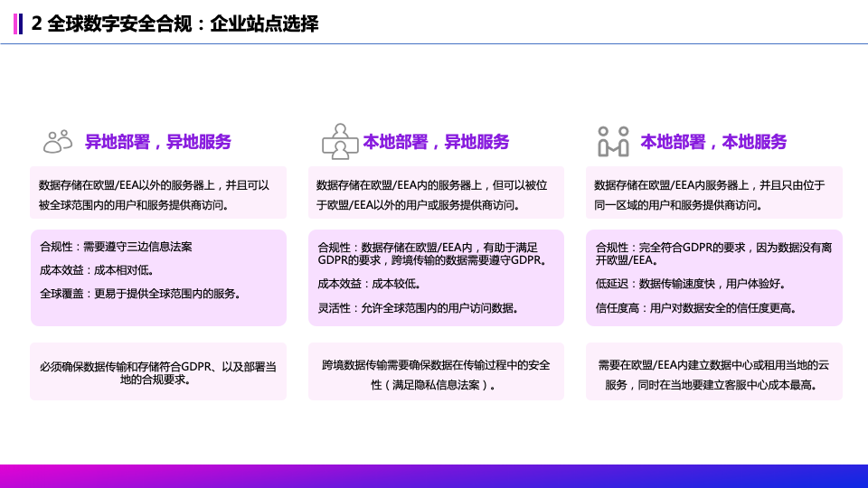Select the slide title 全球数字安全合规：企业站点选择
The image size is (868, 488).
[183, 23]
